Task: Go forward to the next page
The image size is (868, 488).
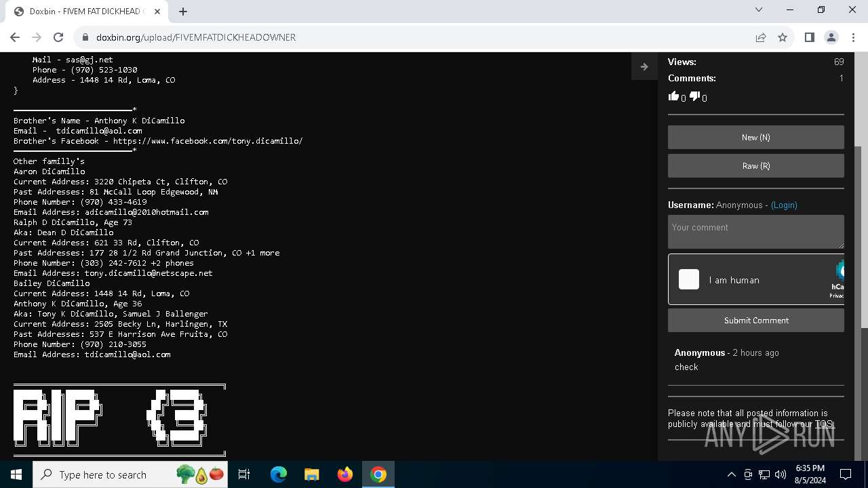Action: [x=37, y=37]
